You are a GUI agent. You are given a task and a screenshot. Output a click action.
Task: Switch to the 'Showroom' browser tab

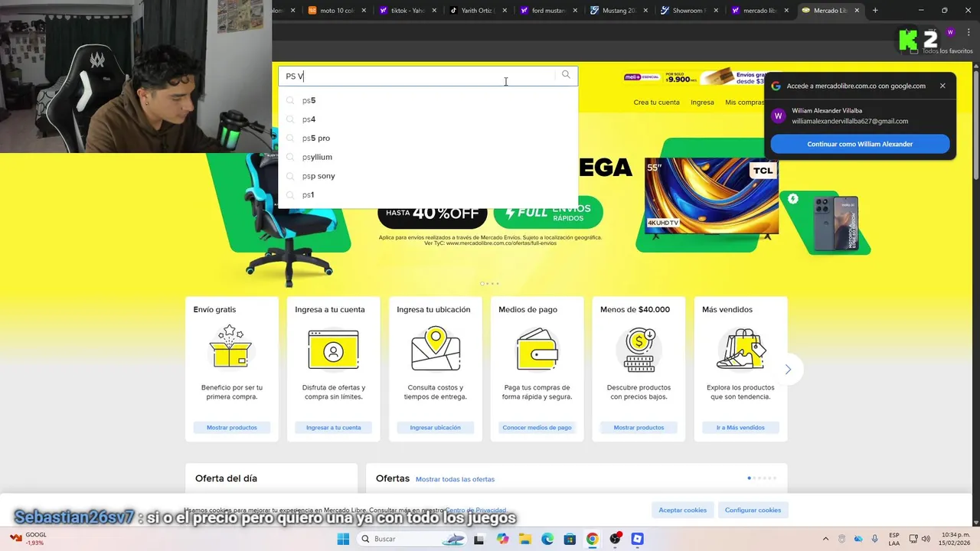690,11
